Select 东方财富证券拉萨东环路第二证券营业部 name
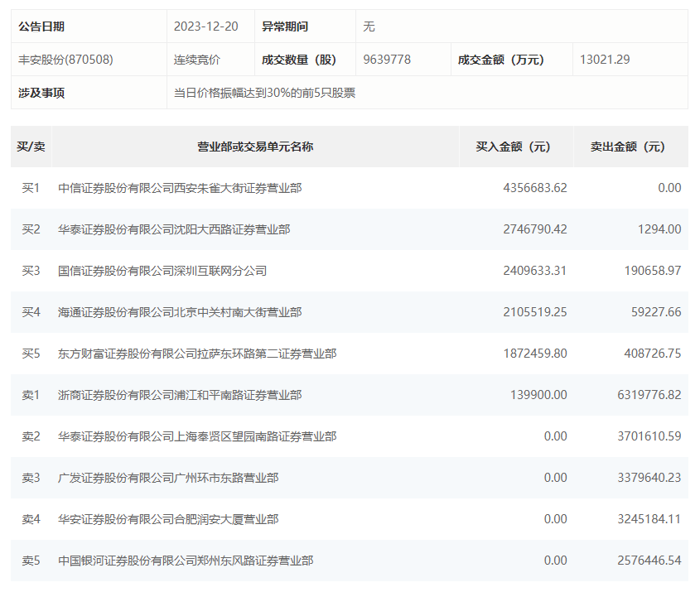This screenshot has width=700, height=592. tap(197, 354)
